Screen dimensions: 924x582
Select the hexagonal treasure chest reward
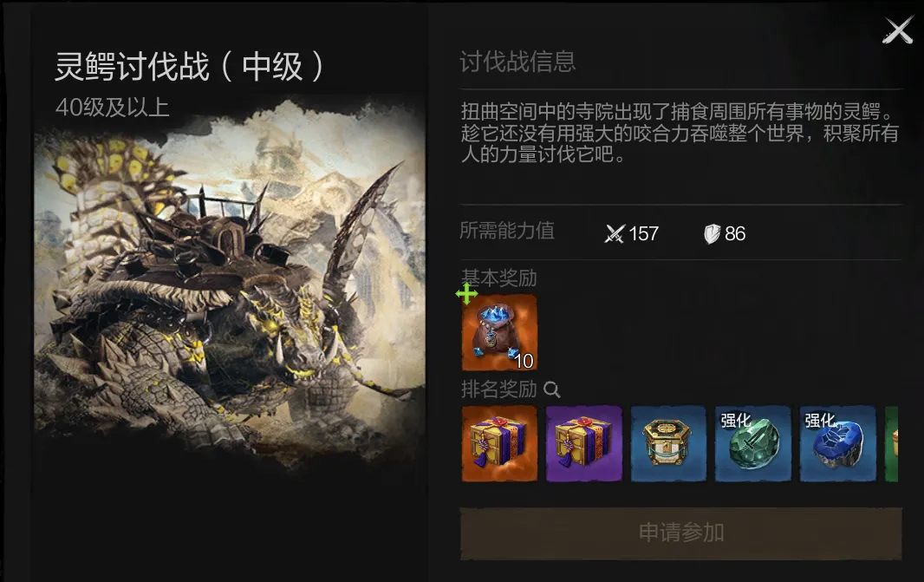pyautogui.click(x=668, y=443)
